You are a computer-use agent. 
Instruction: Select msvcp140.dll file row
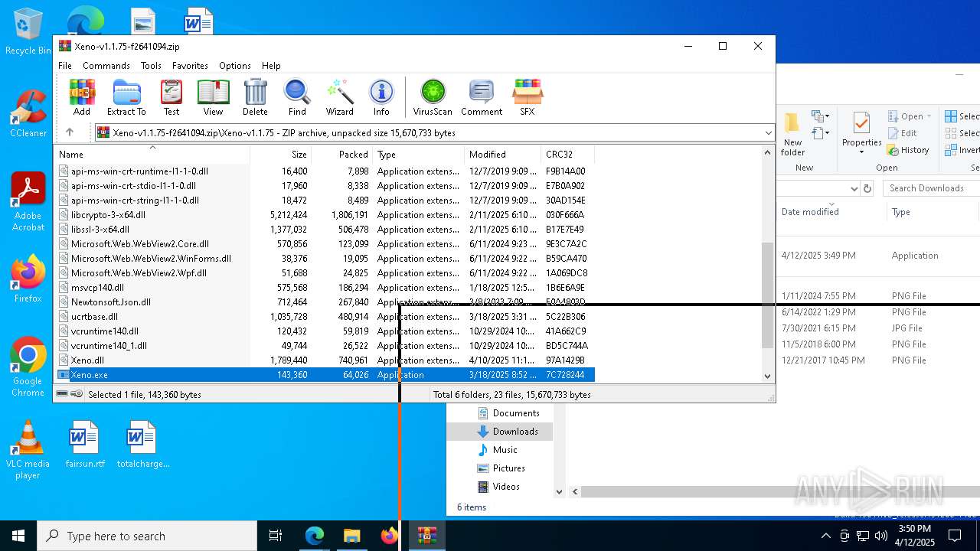point(325,288)
